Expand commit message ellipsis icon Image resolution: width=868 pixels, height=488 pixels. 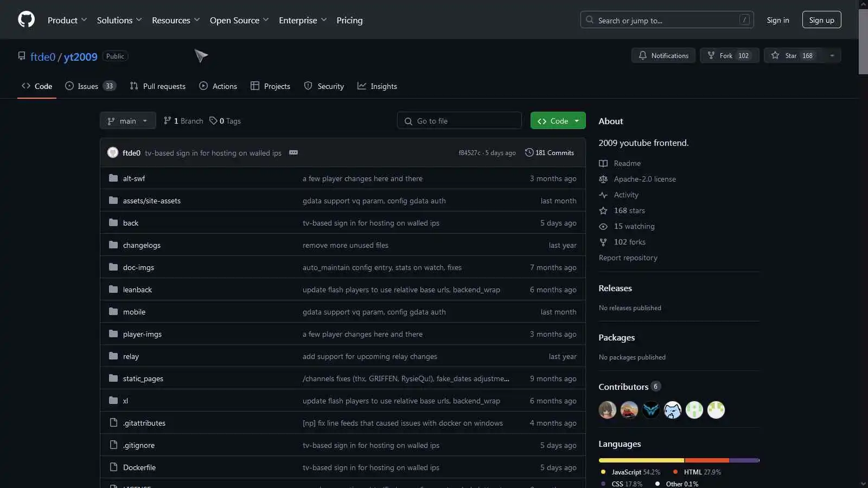point(293,153)
